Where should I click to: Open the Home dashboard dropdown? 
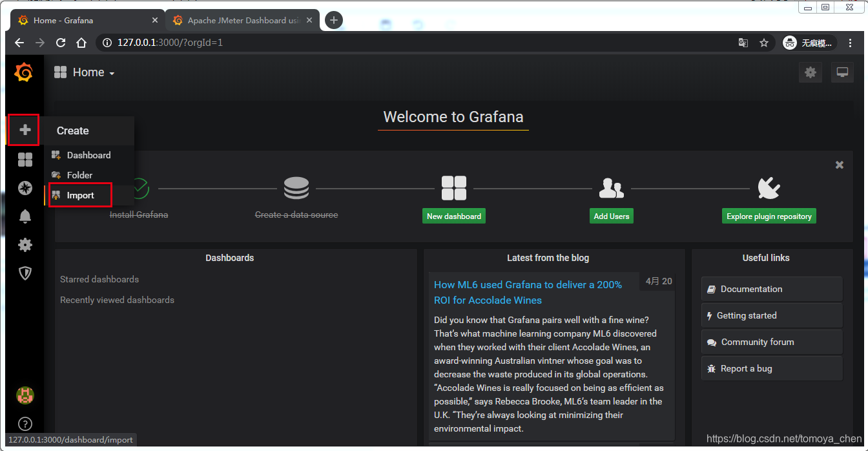(85, 72)
